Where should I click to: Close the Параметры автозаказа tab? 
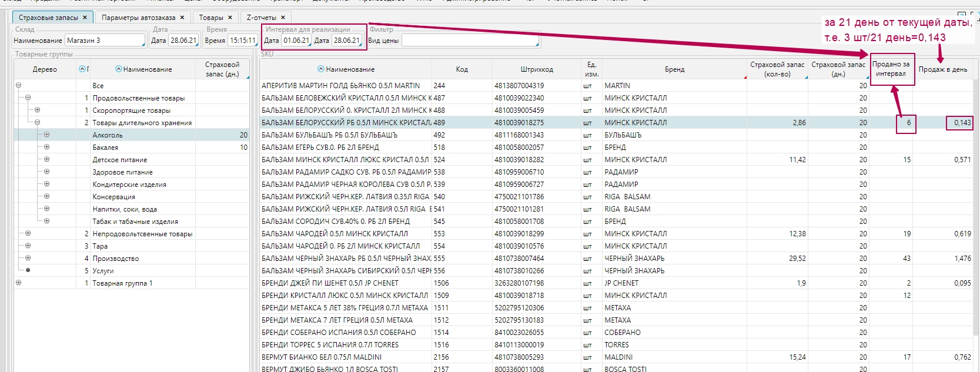pyautogui.click(x=182, y=18)
